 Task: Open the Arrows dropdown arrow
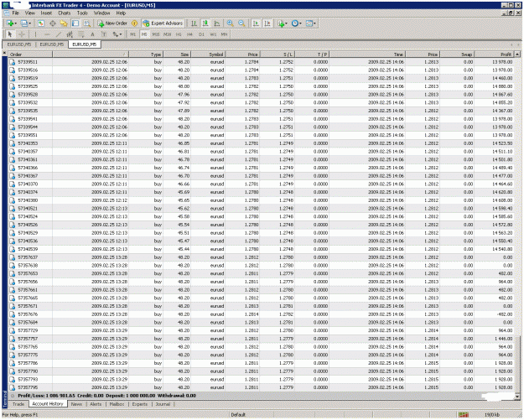coord(121,34)
